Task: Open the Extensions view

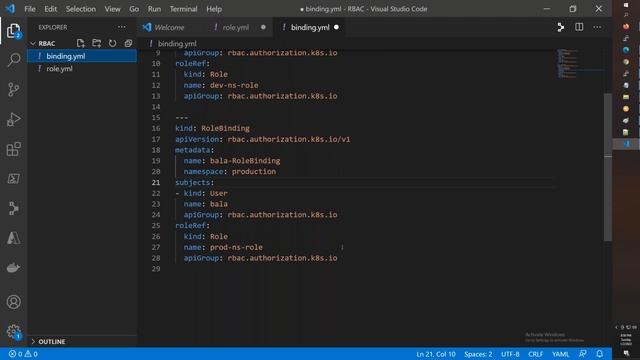Action: click(13, 149)
